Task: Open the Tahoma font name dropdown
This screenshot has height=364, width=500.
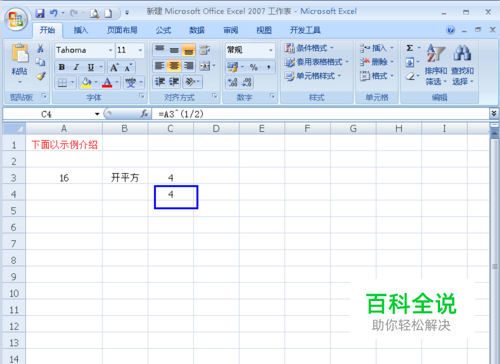Action: pyautogui.click(x=110, y=50)
